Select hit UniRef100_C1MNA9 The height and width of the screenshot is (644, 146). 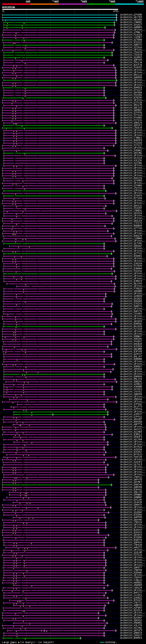pos(131,239)
